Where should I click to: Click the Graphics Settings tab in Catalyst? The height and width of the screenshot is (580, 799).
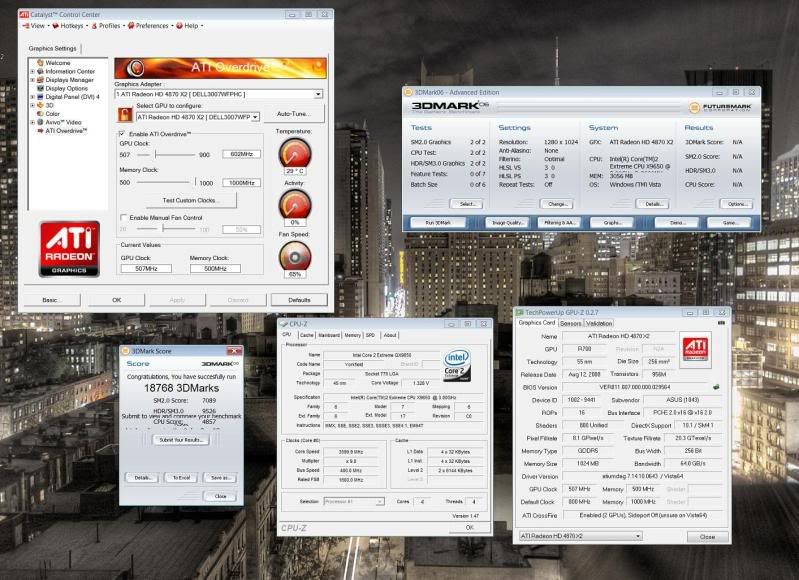tap(52, 48)
